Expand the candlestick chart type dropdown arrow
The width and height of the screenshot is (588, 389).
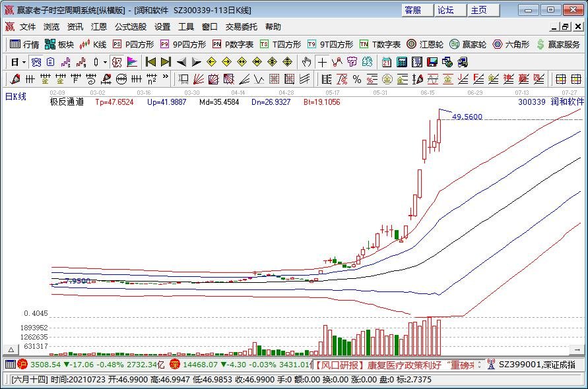pos(106,62)
